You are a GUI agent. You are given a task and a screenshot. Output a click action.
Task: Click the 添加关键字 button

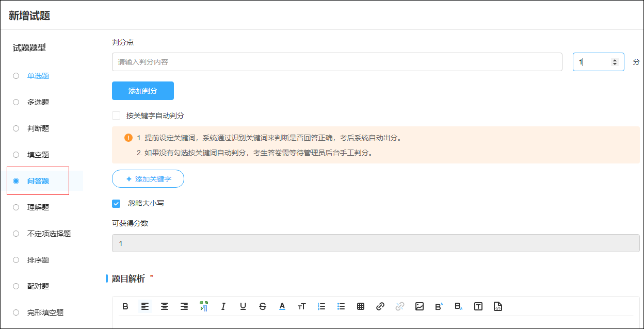tap(148, 179)
